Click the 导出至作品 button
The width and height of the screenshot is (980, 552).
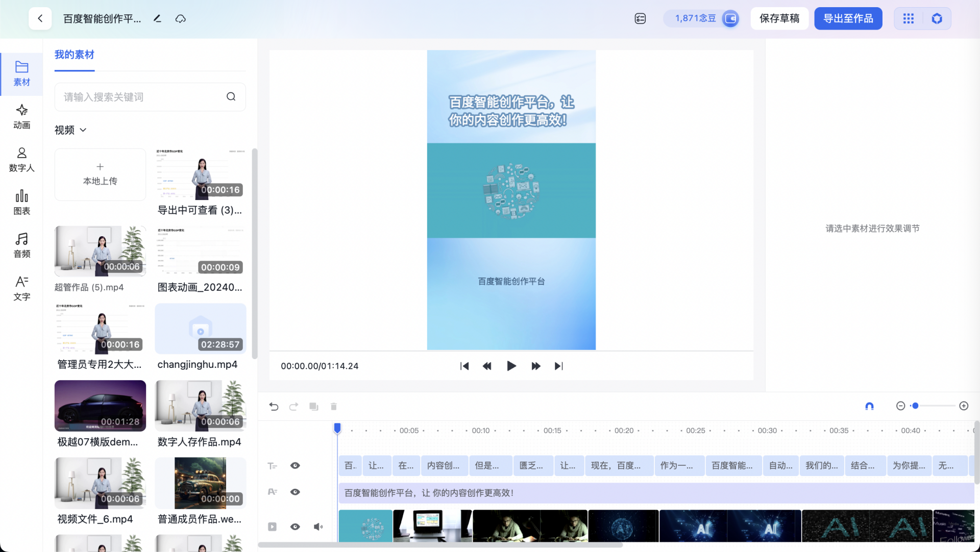click(x=848, y=18)
